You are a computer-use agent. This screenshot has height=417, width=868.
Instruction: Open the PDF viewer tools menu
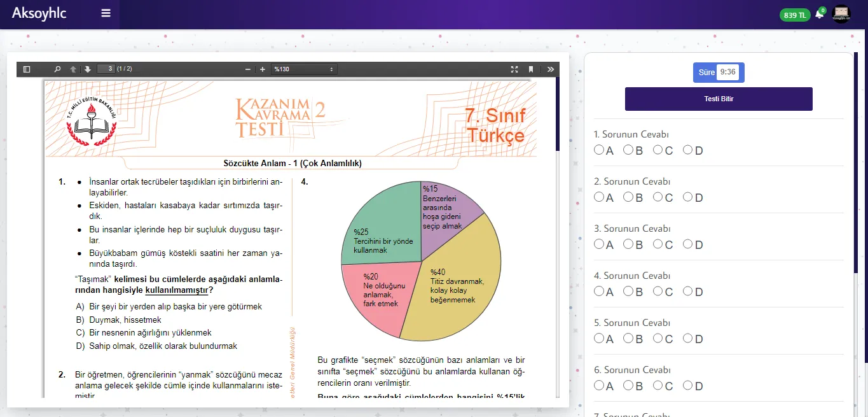pos(551,69)
